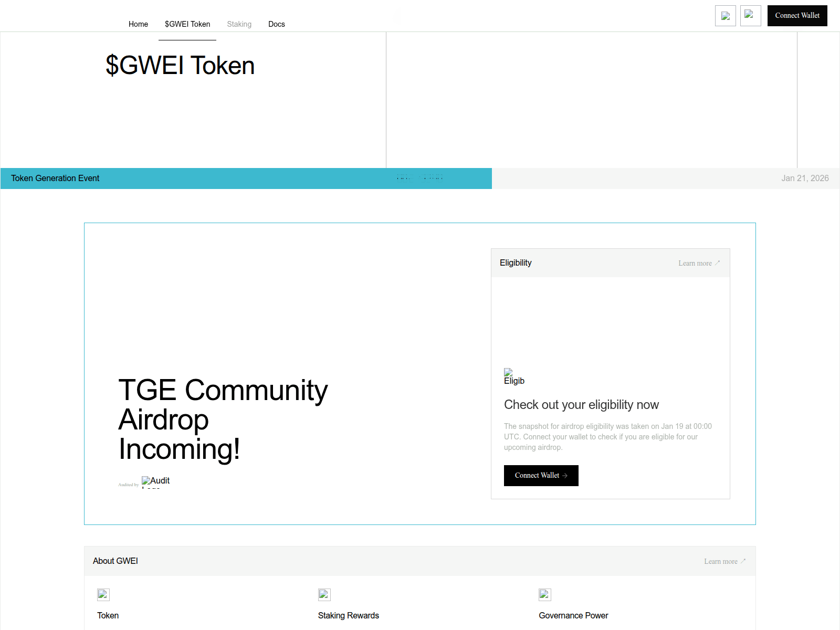Open Learn more in the Eligibility panel
The height and width of the screenshot is (630, 840).
point(699,263)
